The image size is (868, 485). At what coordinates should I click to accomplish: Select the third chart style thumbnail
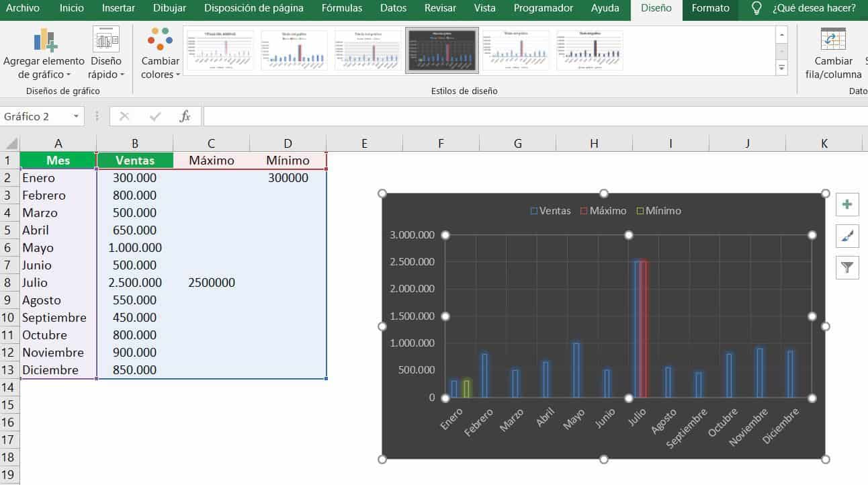(368, 50)
